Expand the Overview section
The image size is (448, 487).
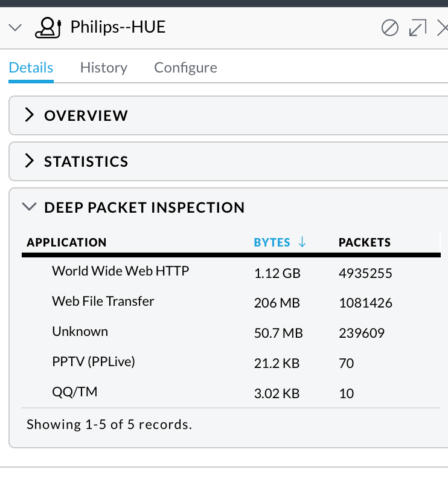(228, 115)
